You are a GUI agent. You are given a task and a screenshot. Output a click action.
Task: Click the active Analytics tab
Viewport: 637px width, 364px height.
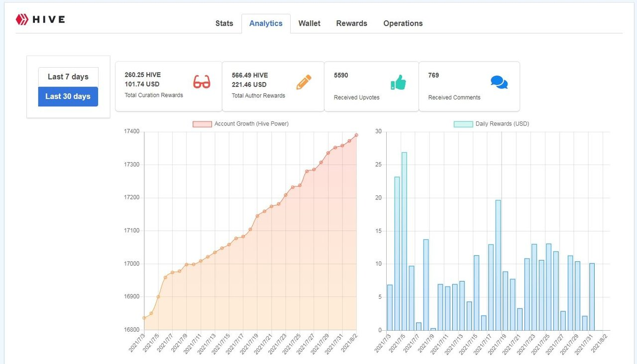tap(266, 23)
